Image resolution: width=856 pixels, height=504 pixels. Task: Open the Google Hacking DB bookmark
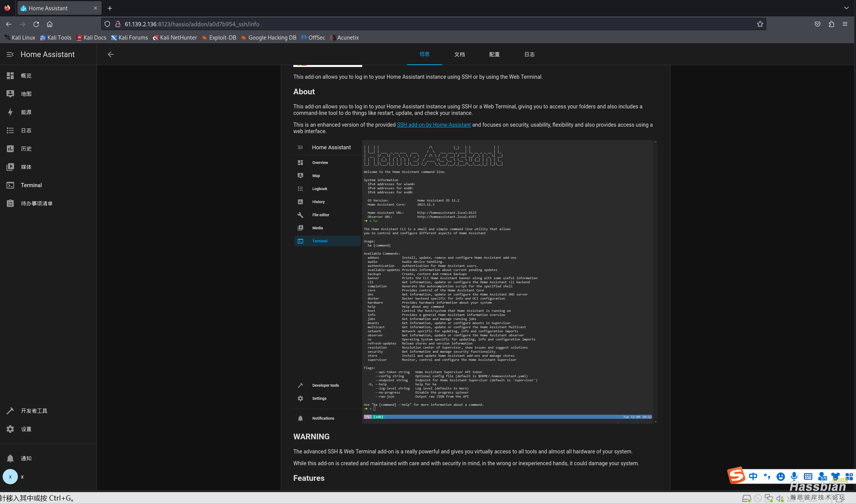(269, 38)
